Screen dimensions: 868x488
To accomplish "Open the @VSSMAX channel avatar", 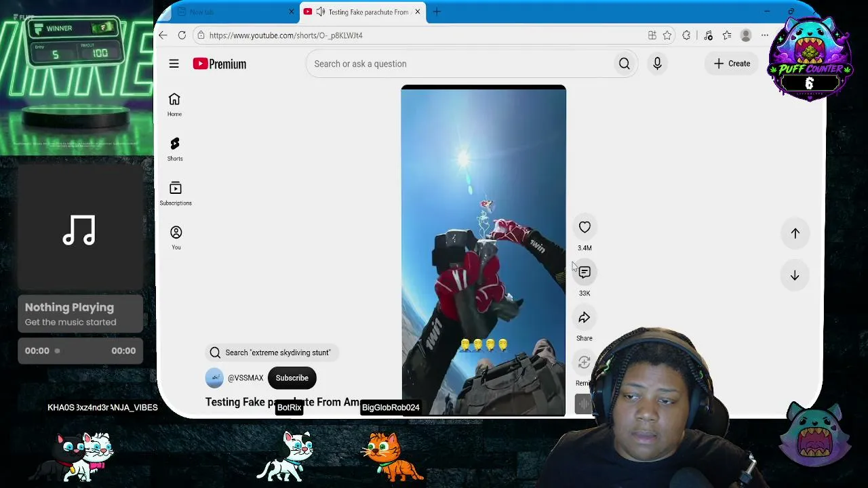I will [214, 378].
